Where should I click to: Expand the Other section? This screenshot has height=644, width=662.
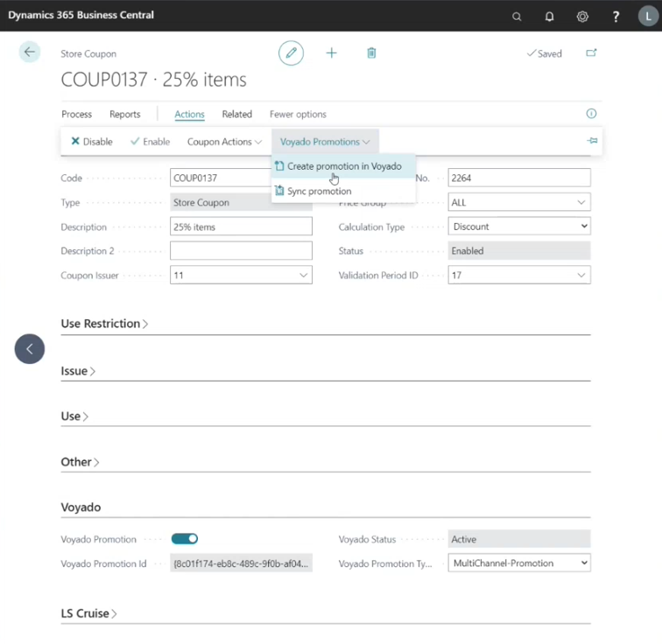[80, 462]
